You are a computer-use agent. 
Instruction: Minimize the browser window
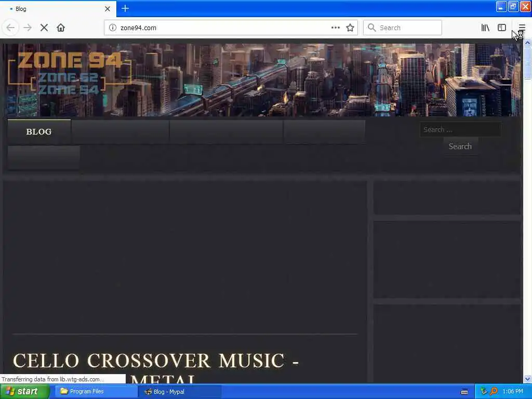(501, 7)
